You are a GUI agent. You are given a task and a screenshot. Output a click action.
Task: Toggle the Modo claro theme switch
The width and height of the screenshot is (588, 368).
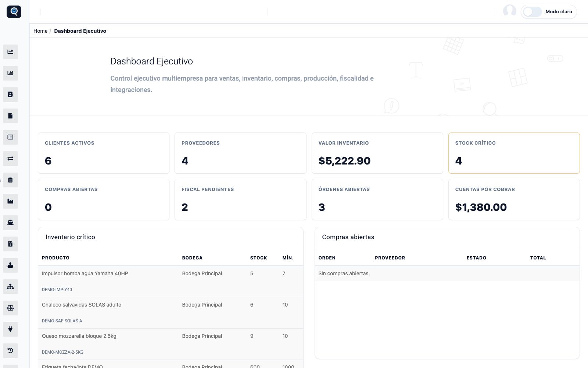(533, 12)
